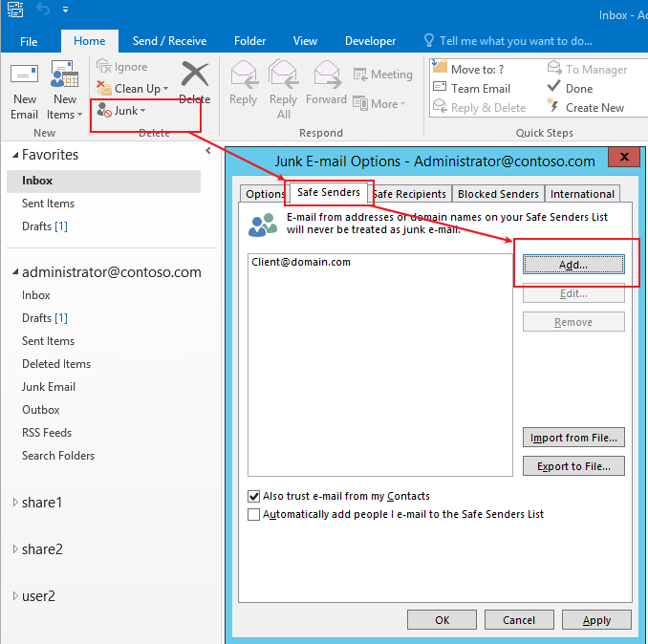Open the Deleted Items folder
Image resolution: width=648 pixels, height=644 pixels.
[56, 363]
